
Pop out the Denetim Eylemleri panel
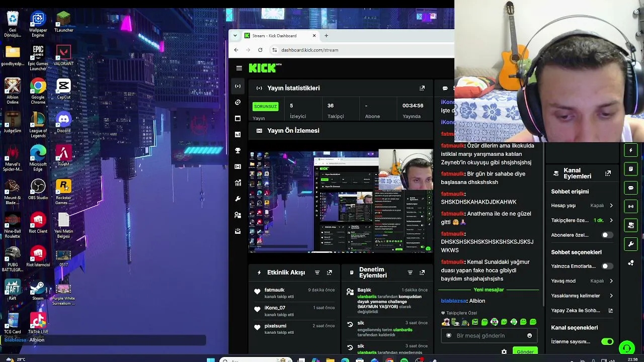pos(422,273)
